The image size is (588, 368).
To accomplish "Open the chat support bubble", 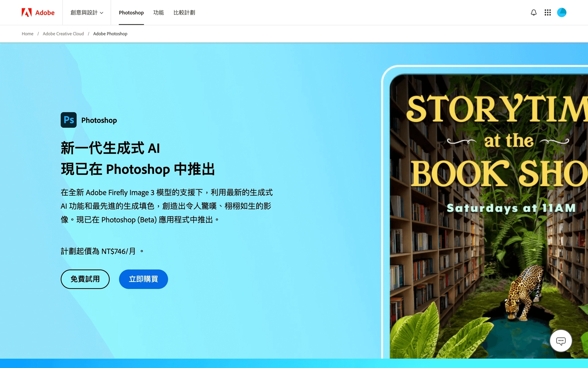I will pyautogui.click(x=561, y=341).
